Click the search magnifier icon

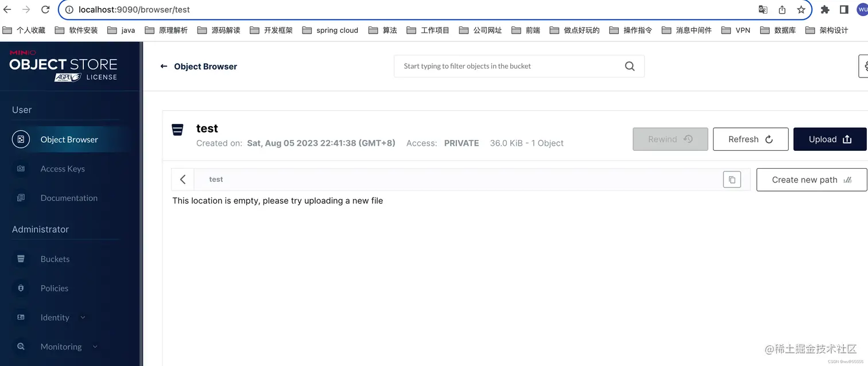pos(630,66)
